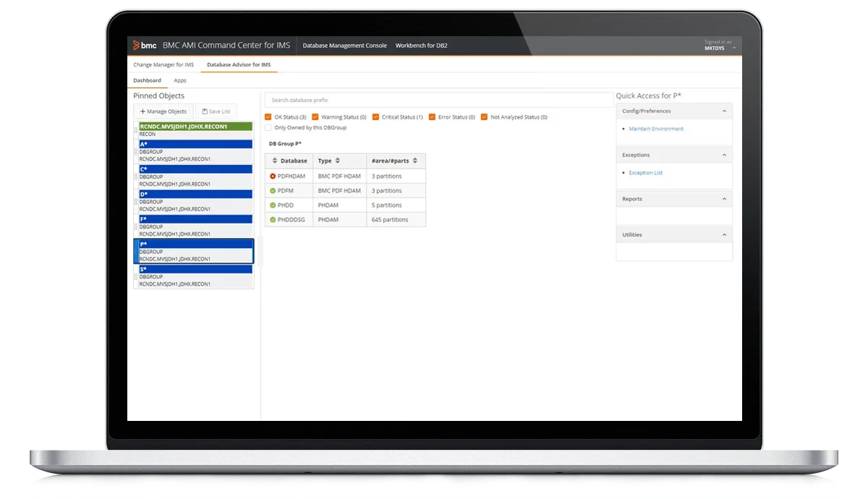The width and height of the screenshot is (868, 499).
Task: Open Workbench for DB2
Action: 421,46
